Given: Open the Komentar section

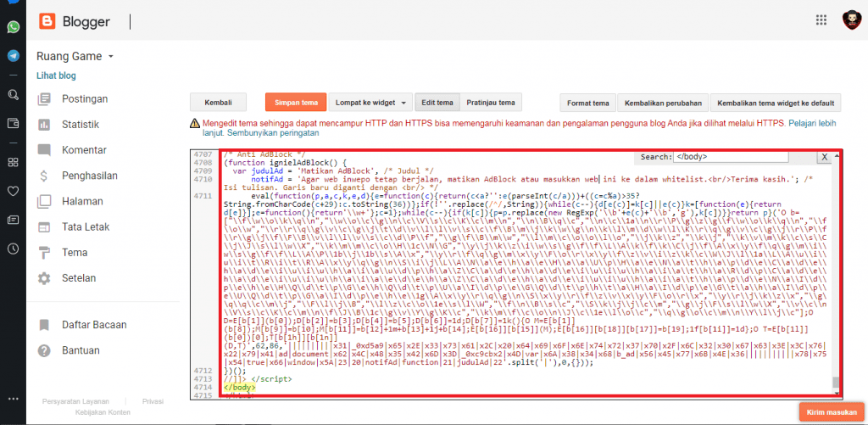Looking at the screenshot, I should 84,150.
